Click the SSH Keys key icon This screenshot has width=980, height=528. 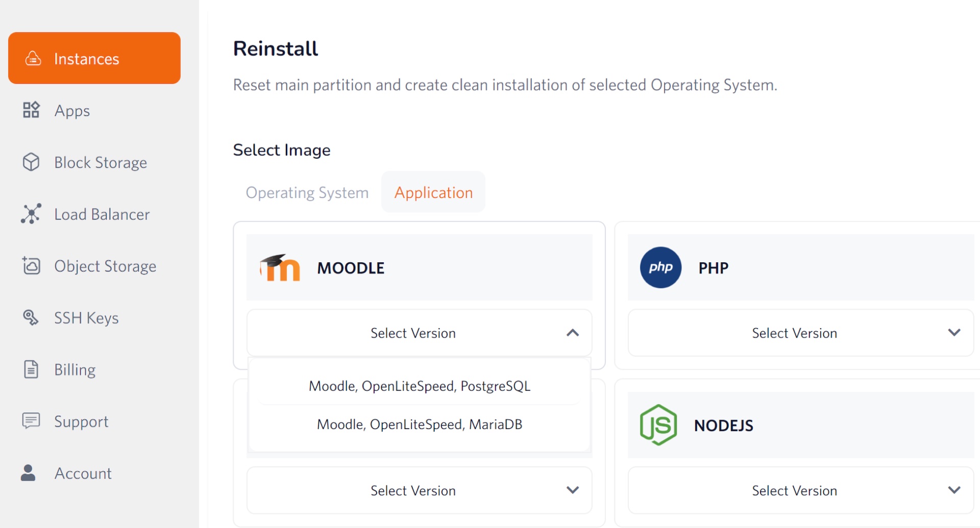31,318
